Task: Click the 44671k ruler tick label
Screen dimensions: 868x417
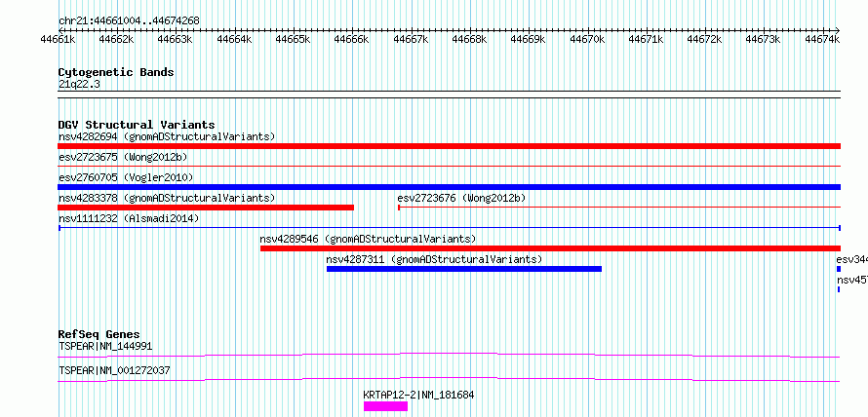Action: (646, 39)
